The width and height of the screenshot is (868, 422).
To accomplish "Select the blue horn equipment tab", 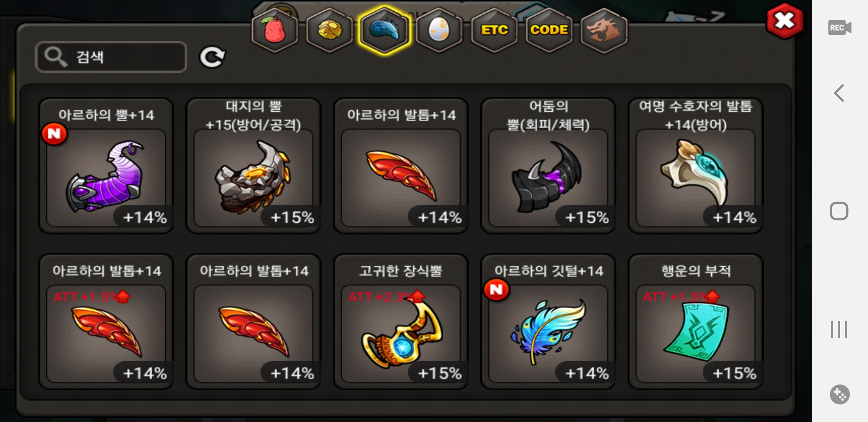I will click(x=384, y=30).
